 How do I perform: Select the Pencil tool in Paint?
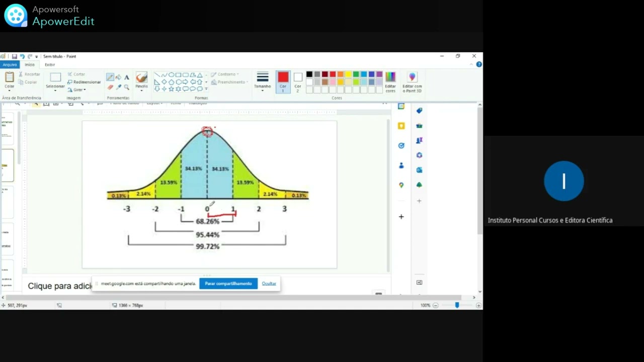110,77
